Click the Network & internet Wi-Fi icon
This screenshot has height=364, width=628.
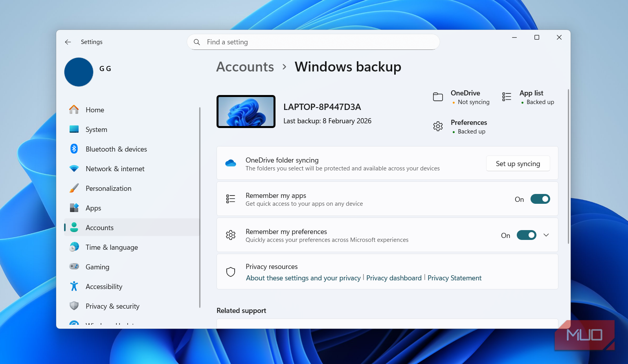coord(74,168)
